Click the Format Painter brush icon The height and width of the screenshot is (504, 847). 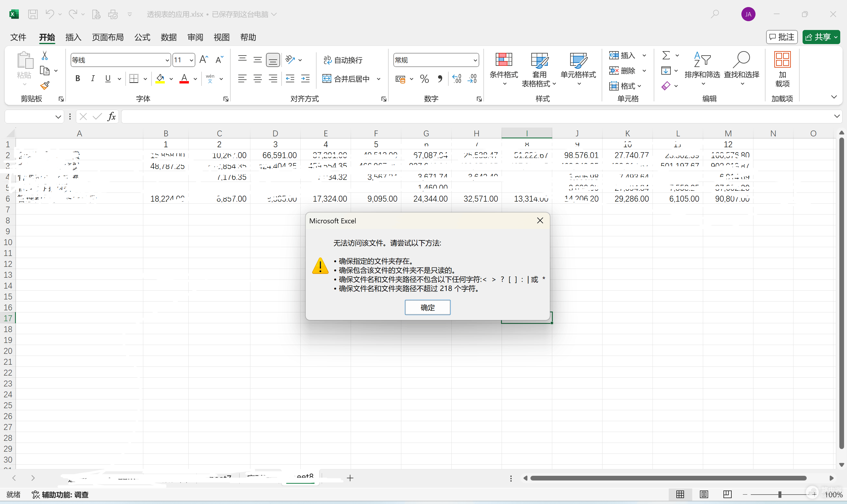click(x=44, y=86)
